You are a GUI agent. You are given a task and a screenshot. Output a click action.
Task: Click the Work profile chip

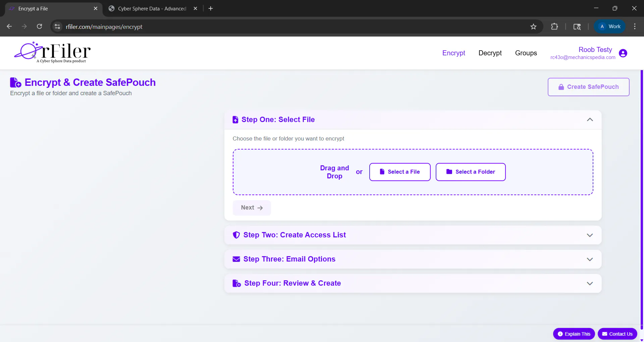tap(610, 26)
